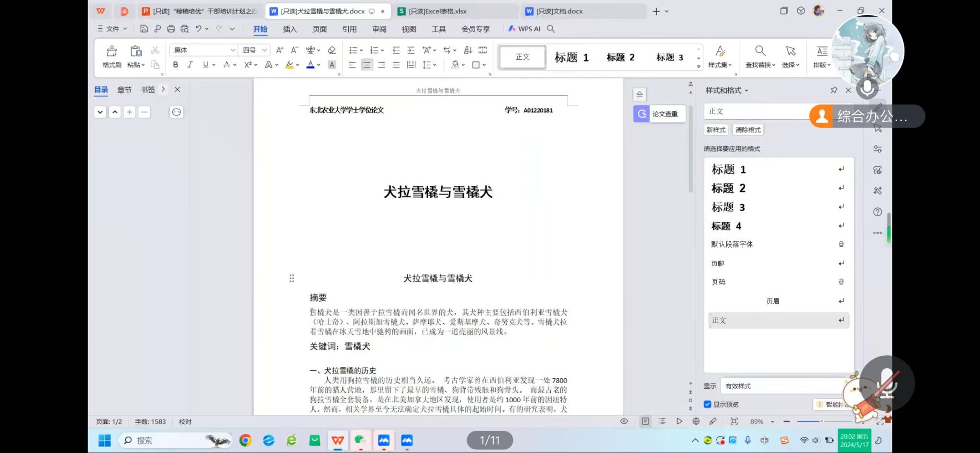
Task: Clear formatting with the eraser icon
Action: pos(332,50)
